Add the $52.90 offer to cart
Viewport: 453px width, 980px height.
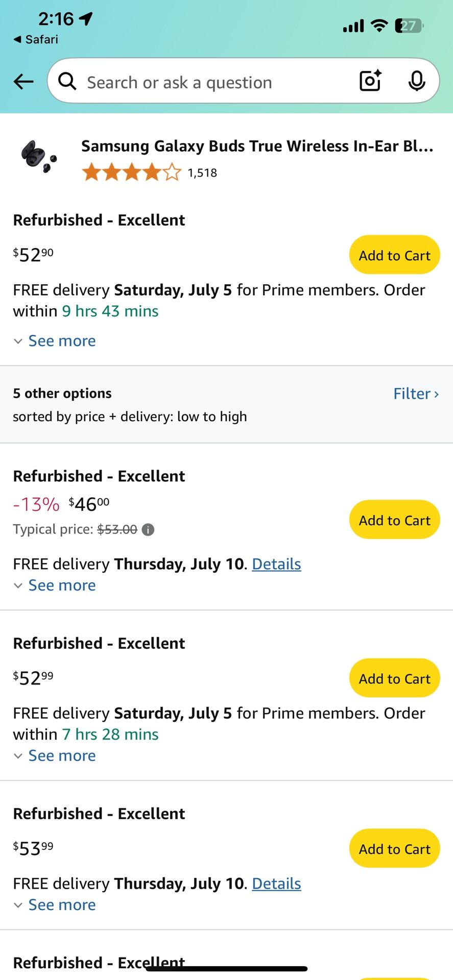(394, 255)
